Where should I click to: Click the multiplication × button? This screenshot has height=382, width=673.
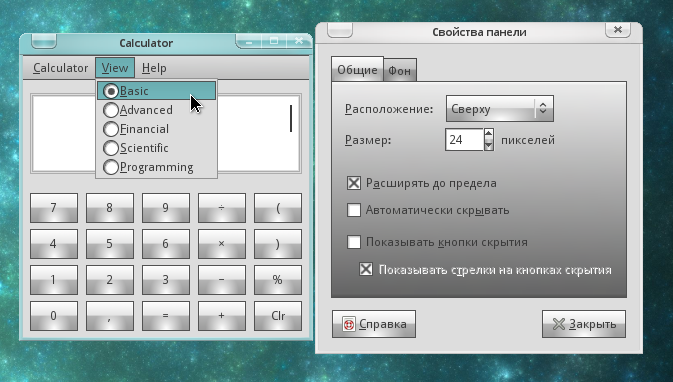(x=222, y=244)
